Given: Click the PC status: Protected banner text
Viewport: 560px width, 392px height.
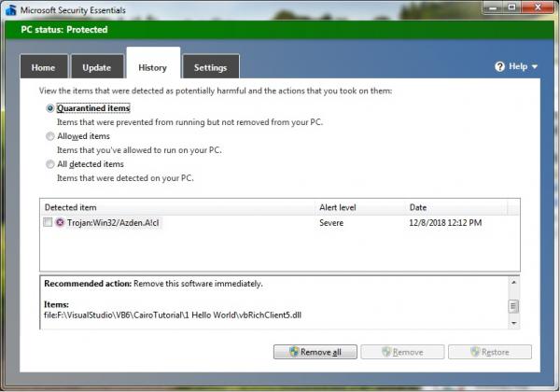Looking at the screenshot, I should tap(64, 30).
